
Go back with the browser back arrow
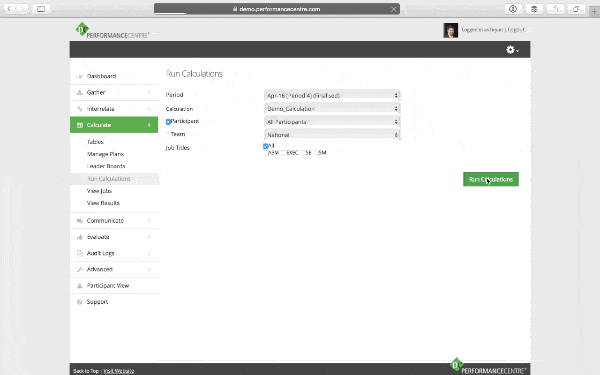tap(10, 8)
